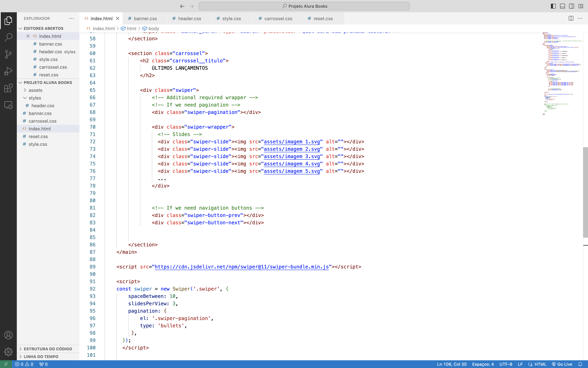The height and width of the screenshot is (368, 588).
Task: Click the code minimap preview
Action: point(562,73)
